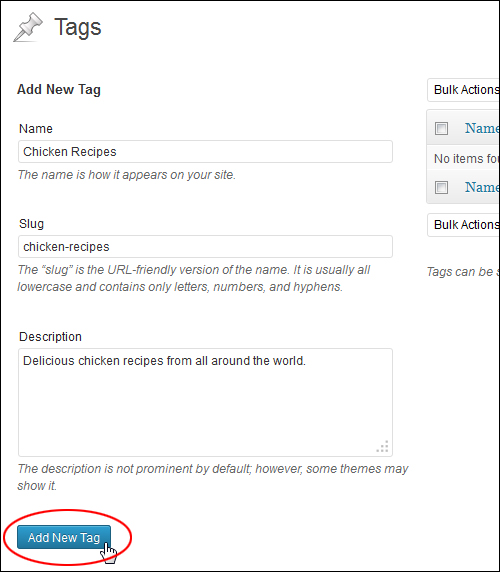
Task: Focus the Name field containing Chicken Recipes
Action: tap(205, 151)
